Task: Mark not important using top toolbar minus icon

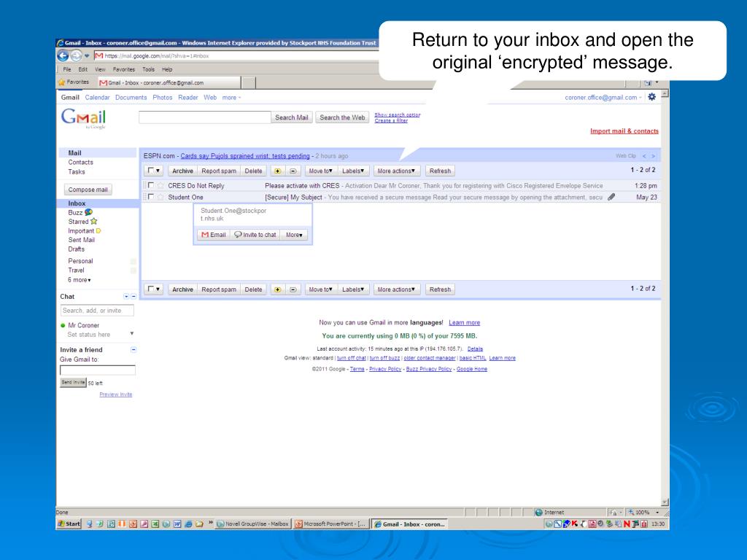Action: point(293,171)
